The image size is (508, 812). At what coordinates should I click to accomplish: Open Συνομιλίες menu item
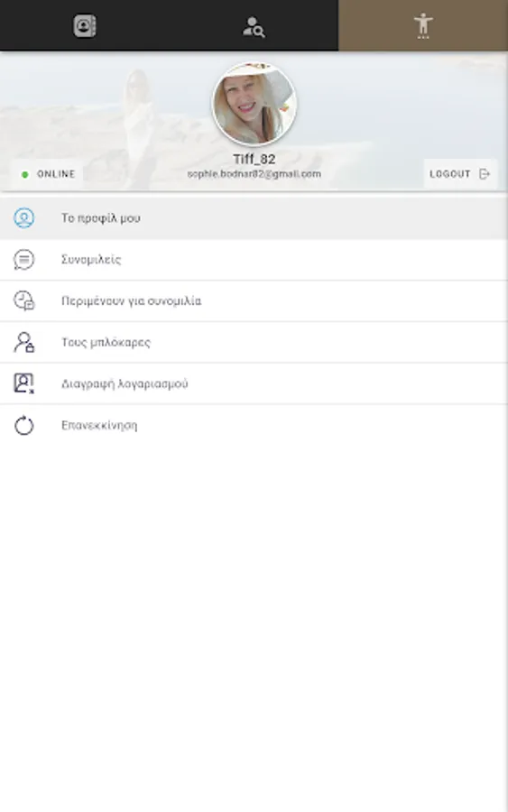coord(254,260)
